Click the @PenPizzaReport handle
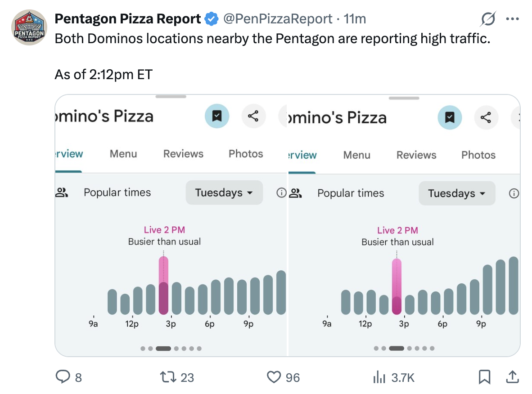This screenshot has width=532, height=394. pos(278,19)
